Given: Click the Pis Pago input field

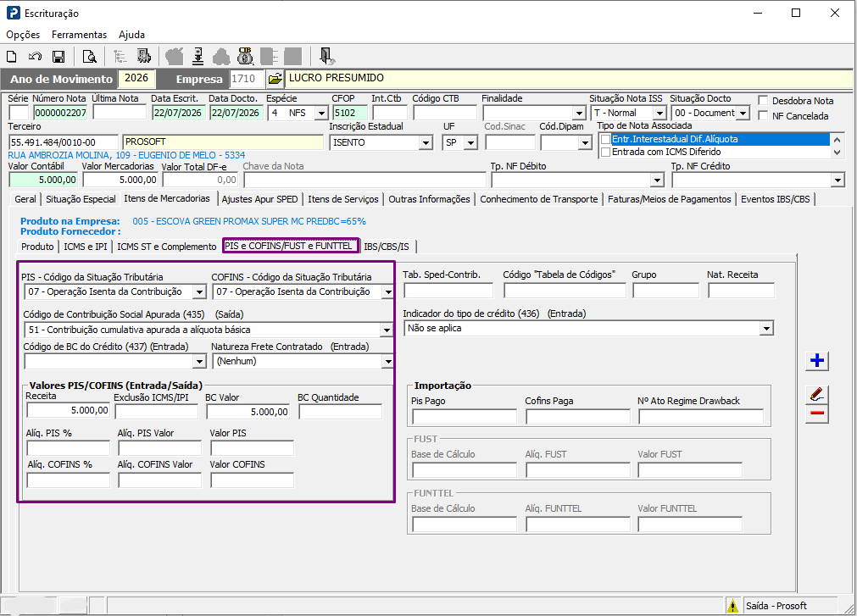Looking at the screenshot, I should click(x=464, y=417).
